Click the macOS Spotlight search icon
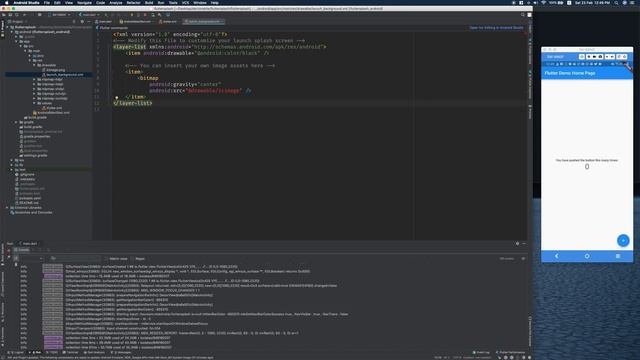Image resolution: width=640 pixels, height=360 pixels. click(616, 2)
